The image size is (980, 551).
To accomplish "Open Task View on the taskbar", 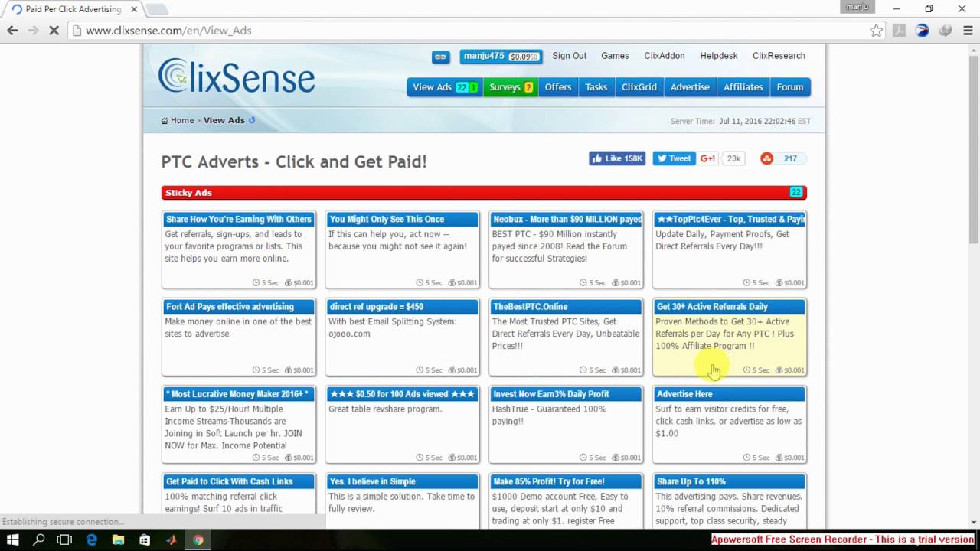I will click(x=65, y=540).
